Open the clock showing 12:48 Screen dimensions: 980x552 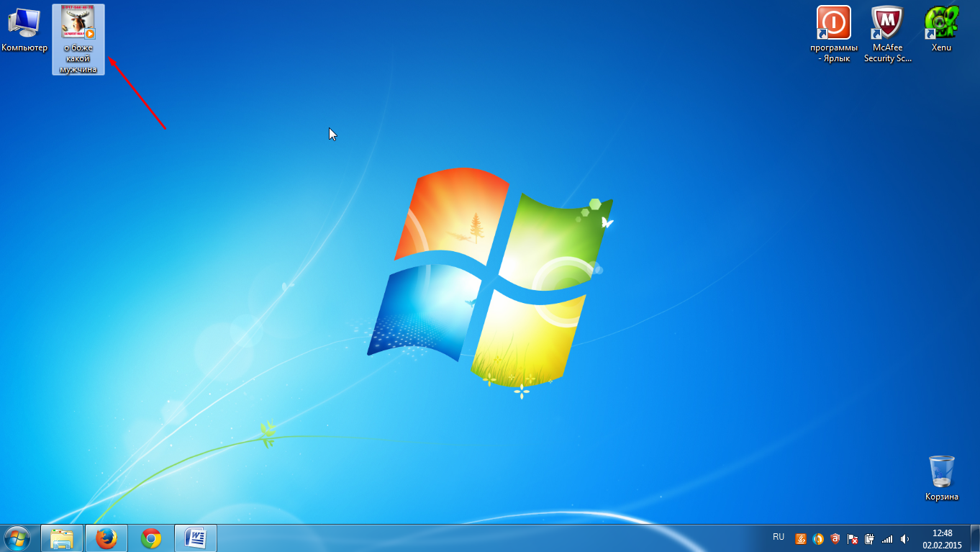942,539
